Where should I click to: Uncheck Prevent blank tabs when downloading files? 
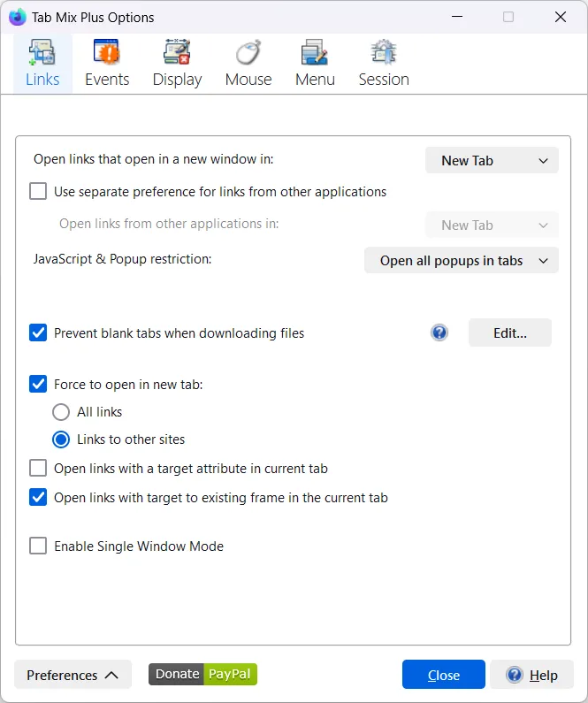(38, 333)
